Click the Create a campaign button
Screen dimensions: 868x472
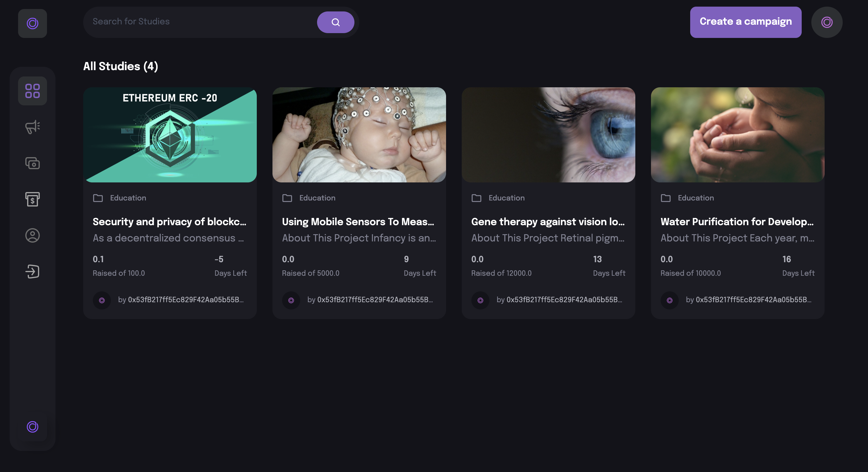[745, 22]
